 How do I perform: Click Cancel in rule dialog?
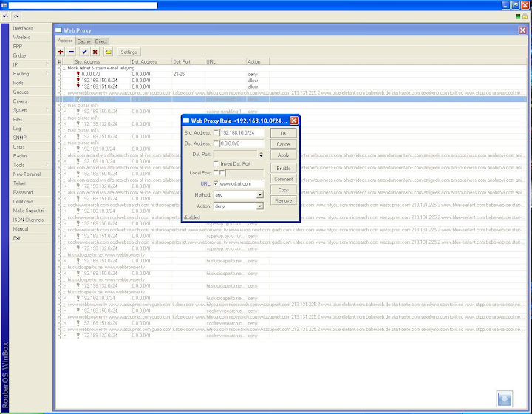coord(284,144)
